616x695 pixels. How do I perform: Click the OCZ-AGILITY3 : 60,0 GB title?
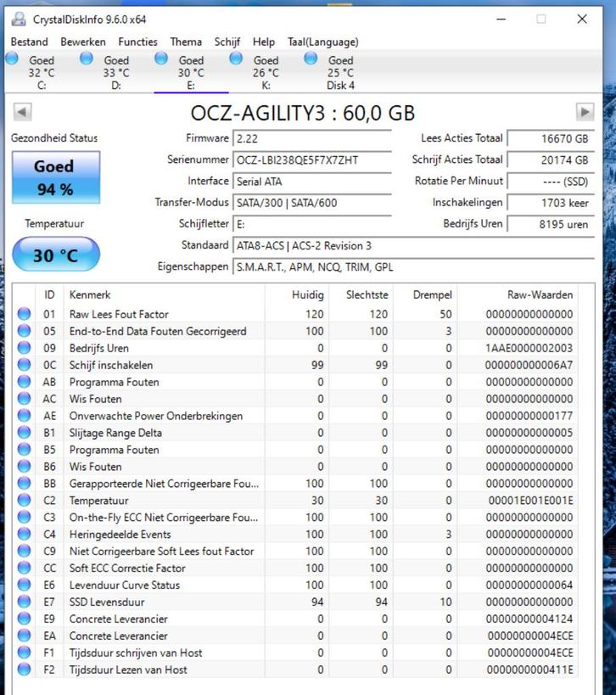(x=303, y=113)
